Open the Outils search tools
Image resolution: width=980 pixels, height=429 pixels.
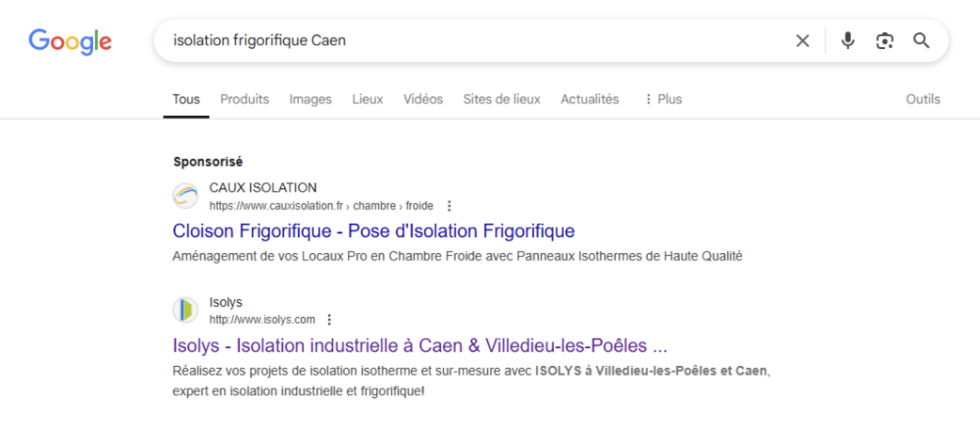pyautogui.click(x=922, y=99)
